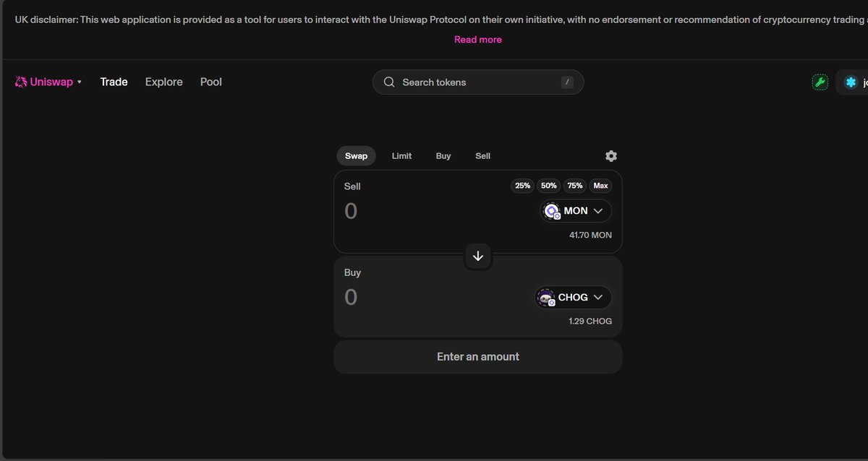This screenshot has height=461, width=868.
Task: Click the green wrench icon
Action: (820, 82)
